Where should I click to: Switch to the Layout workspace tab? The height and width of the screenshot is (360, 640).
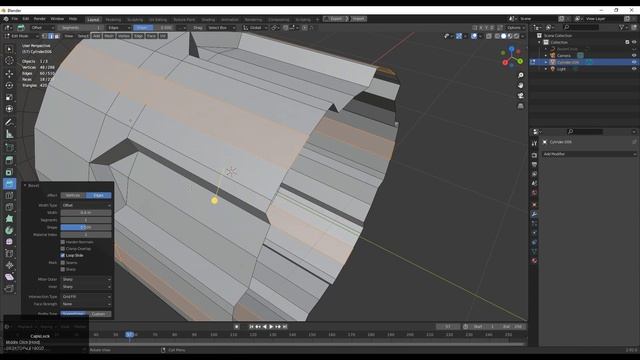pos(93,19)
